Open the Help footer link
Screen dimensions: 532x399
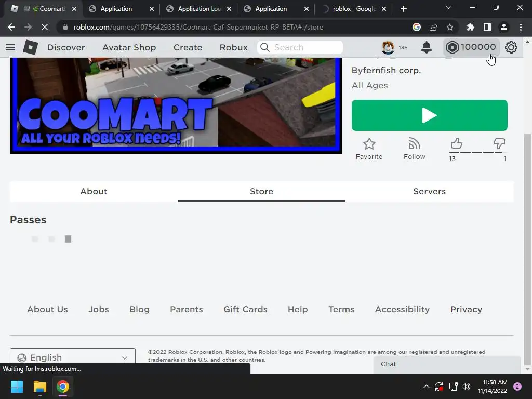[298, 310]
